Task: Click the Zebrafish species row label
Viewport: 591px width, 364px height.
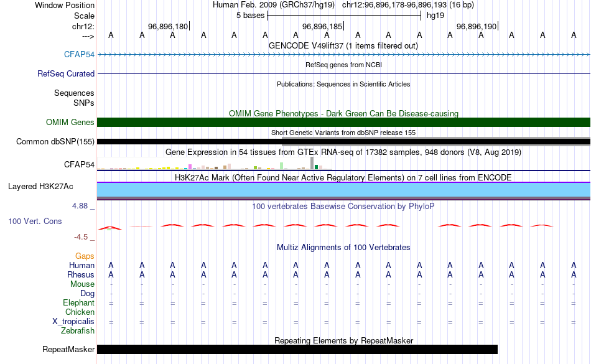Action: (78, 330)
